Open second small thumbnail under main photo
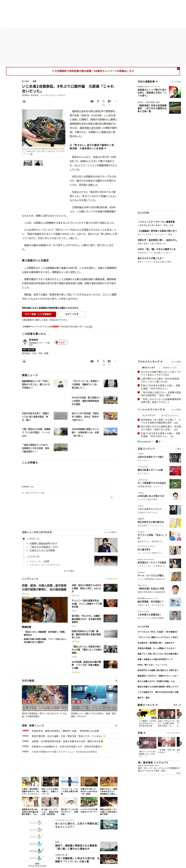Image resolution: width=186 pixels, height=868 pixels. (39, 163)
